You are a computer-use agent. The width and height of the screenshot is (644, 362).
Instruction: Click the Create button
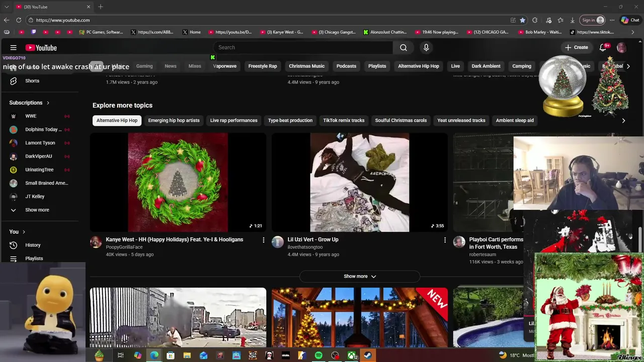[576, 47]
